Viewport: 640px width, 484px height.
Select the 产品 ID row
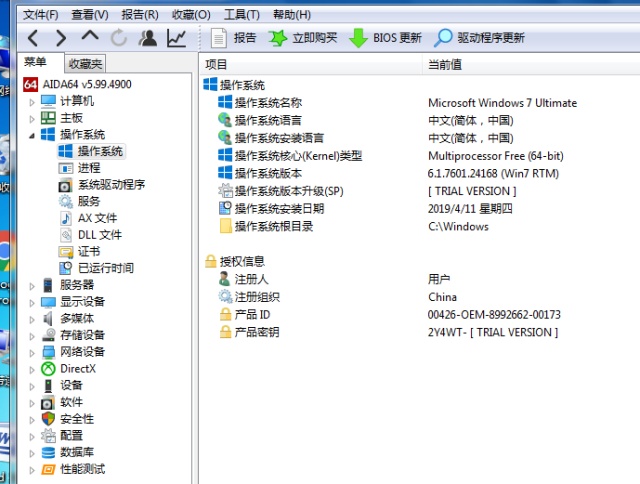click(420, 315)
